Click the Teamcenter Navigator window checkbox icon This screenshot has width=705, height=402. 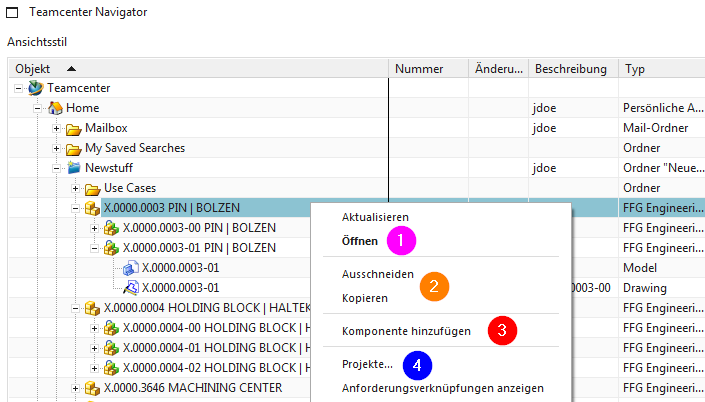pos(13,13)
